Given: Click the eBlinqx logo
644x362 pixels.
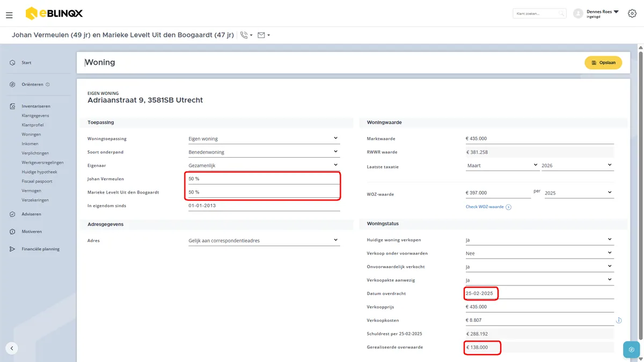Looking at the screenshot, I should coord(54,13).
